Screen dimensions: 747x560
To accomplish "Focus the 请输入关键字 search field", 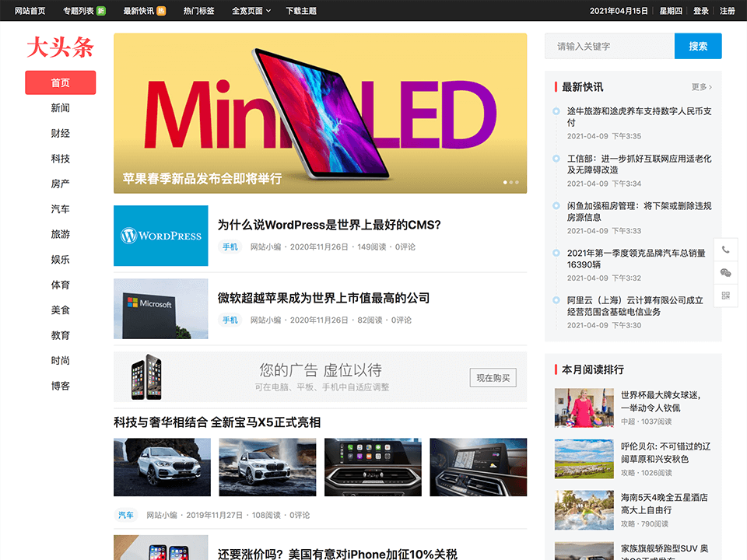I will tap(609, 46).
